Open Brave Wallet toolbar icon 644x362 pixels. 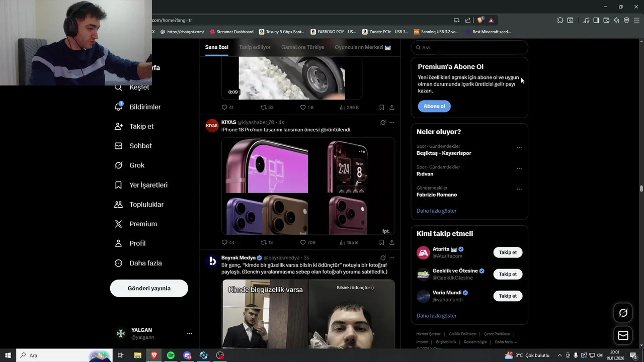(x=606, y=20)
